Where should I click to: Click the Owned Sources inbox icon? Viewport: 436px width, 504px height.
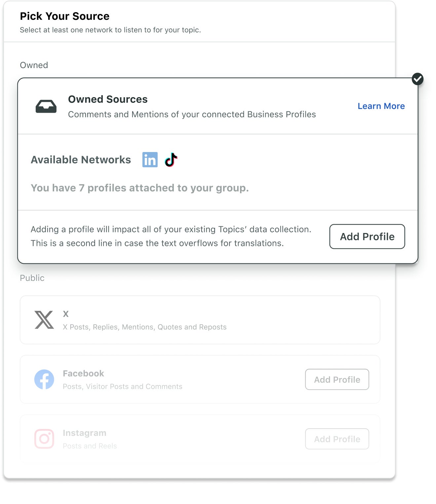(46, 106)
